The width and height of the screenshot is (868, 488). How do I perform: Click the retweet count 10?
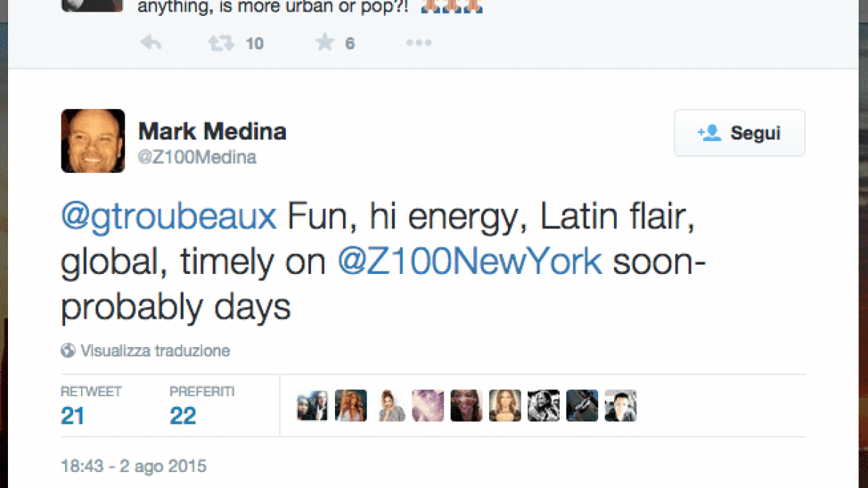(254, 43)
